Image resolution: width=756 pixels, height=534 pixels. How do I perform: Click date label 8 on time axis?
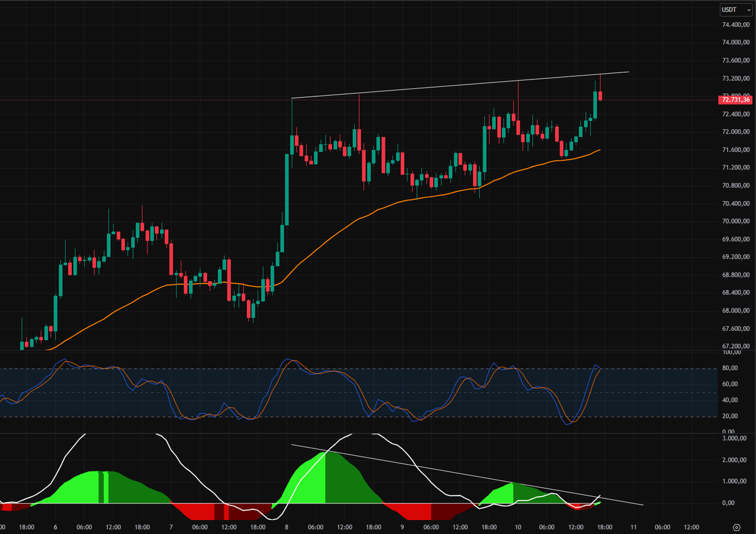point(287,526)
